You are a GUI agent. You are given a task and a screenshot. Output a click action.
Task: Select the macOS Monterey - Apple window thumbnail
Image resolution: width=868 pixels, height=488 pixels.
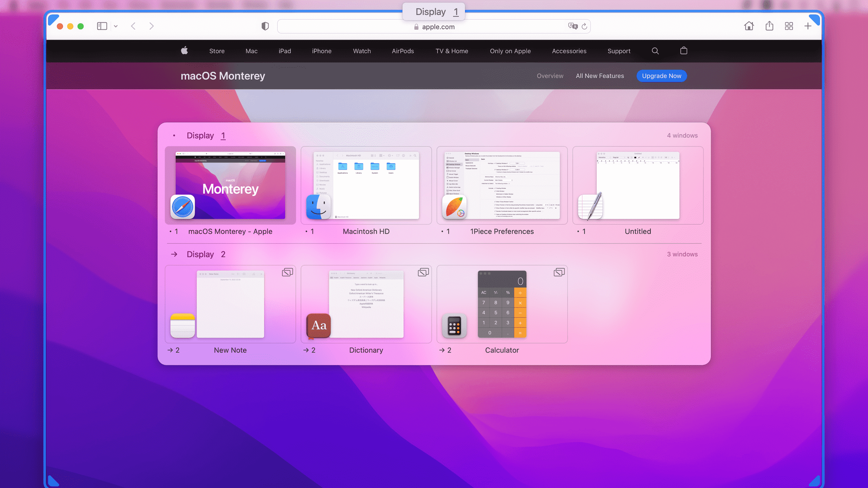230,185
